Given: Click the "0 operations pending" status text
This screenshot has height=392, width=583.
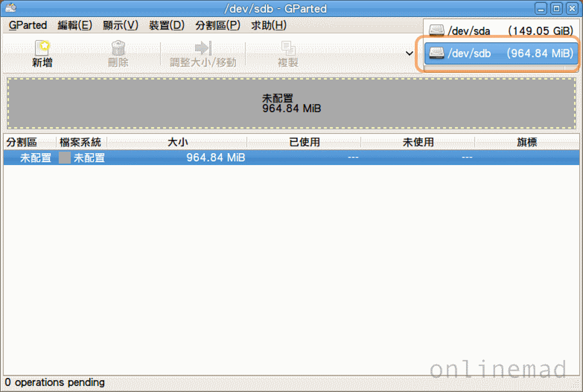Looking at the screenshot, I should tap(55, 383).
